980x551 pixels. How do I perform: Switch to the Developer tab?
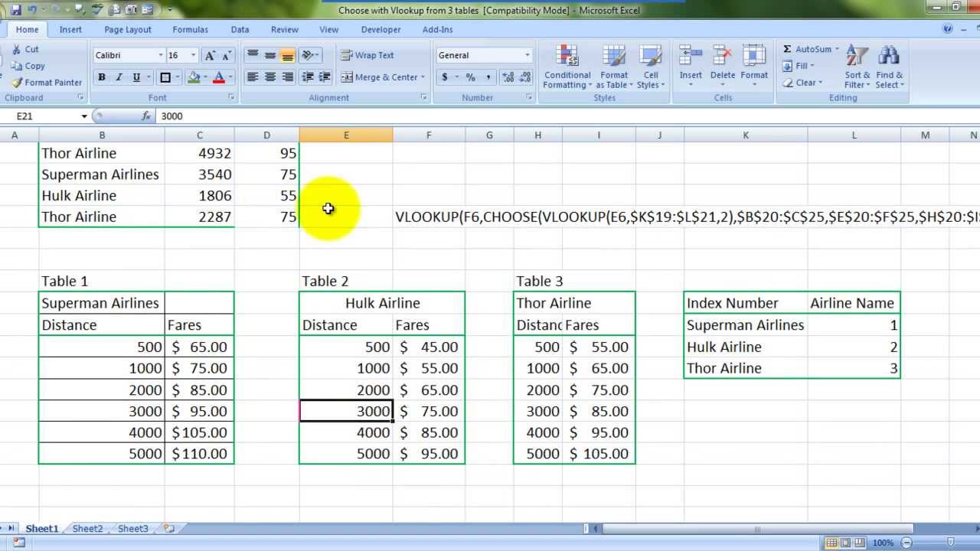(x=381, y=29)
